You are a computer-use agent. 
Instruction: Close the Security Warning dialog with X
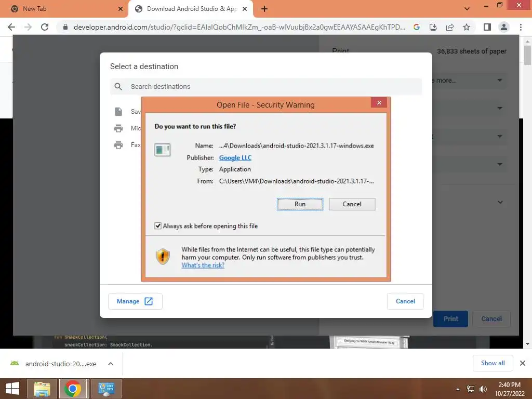coord(379,102)
